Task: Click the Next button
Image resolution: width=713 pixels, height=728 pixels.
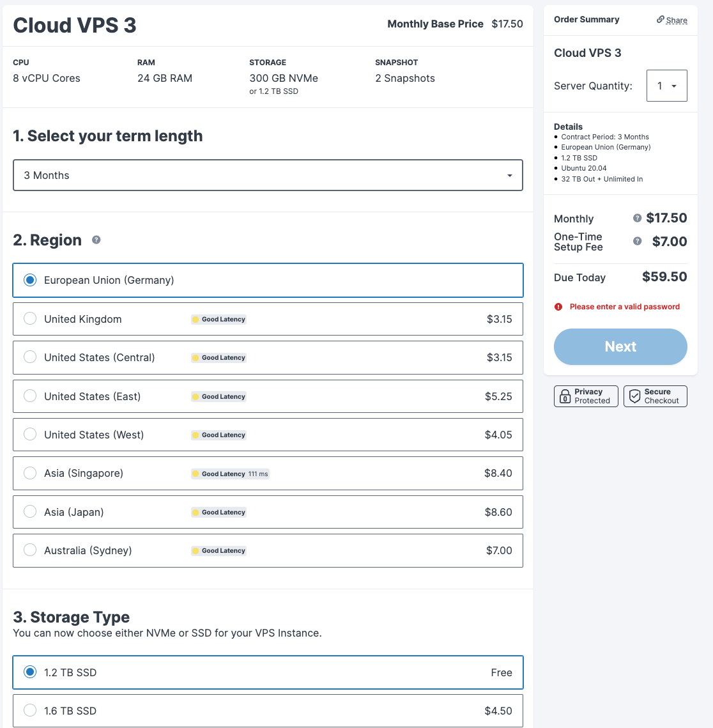Action: 620,347
